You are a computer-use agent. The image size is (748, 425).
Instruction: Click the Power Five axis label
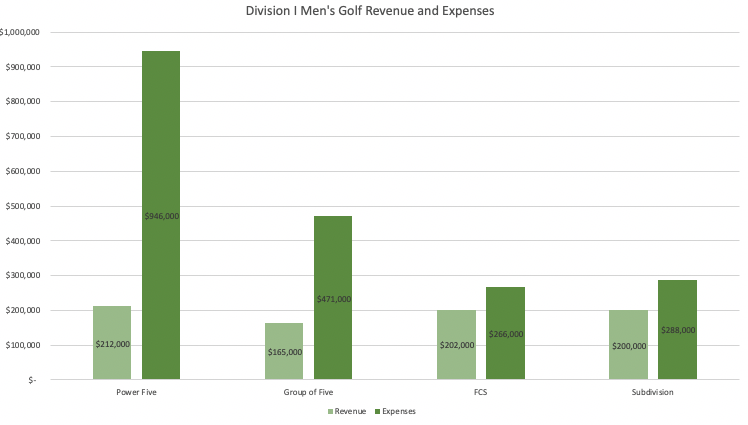click(x=136, y=392)
